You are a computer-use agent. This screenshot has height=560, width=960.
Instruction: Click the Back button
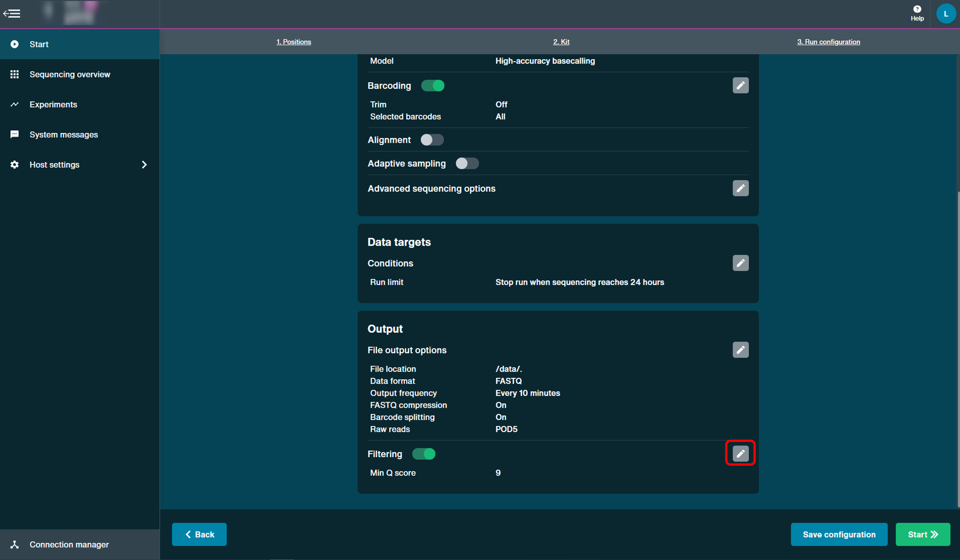point(200,534)
